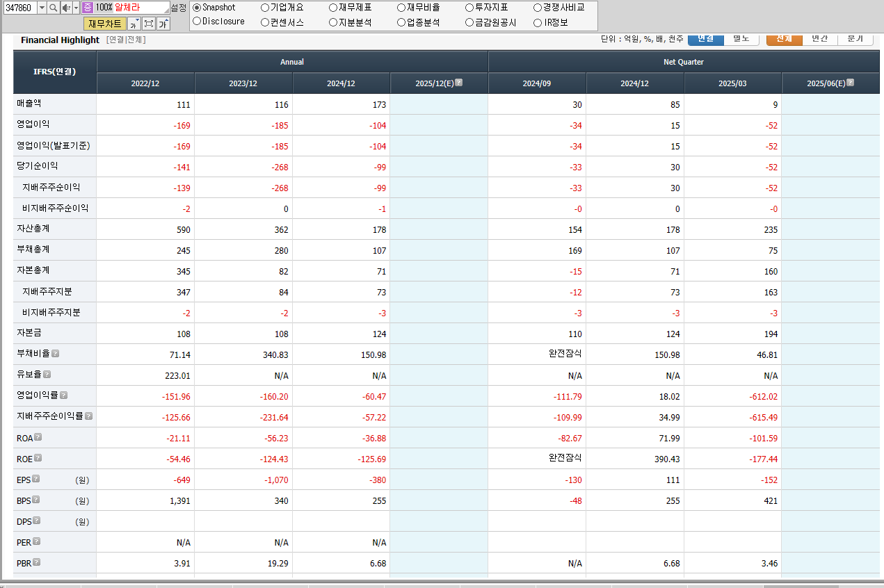The image size is (884, 588).
Task: Open help icon next to ROE
Action: click(38, 457)
